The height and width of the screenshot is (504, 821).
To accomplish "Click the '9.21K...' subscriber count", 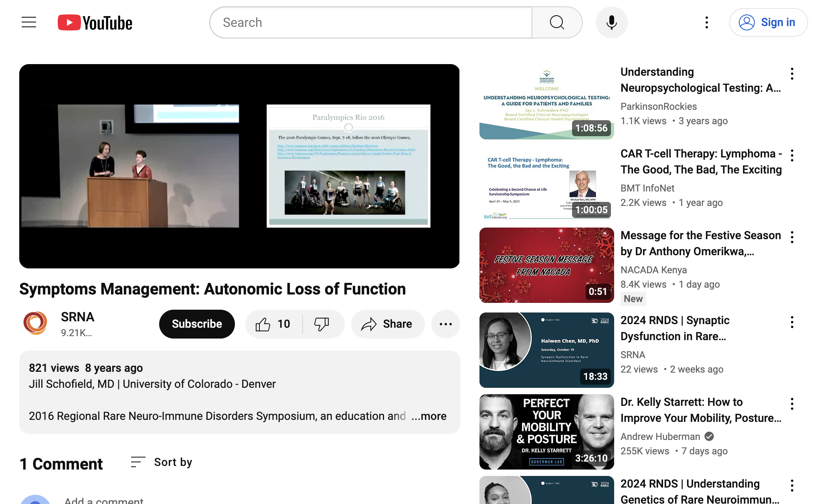I will [x=76, y=333].
